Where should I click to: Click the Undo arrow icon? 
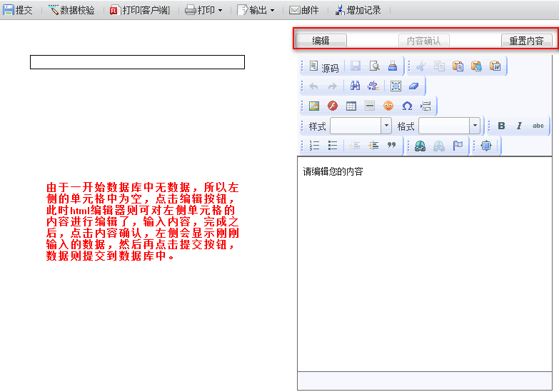pos(313,86)
